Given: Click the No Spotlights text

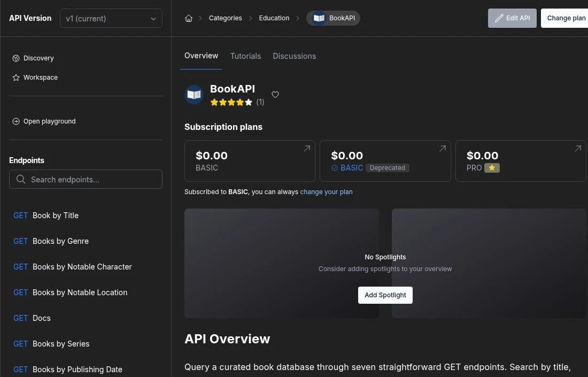Looking at the screenshot, I should [x=385, y=257].
